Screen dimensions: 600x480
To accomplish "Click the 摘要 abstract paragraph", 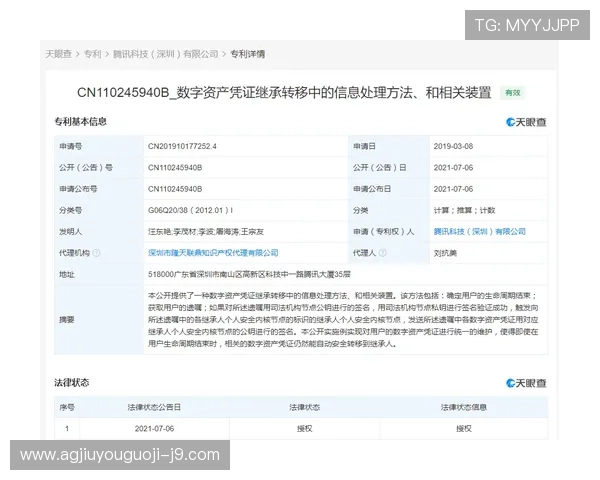I will (343, 320).
